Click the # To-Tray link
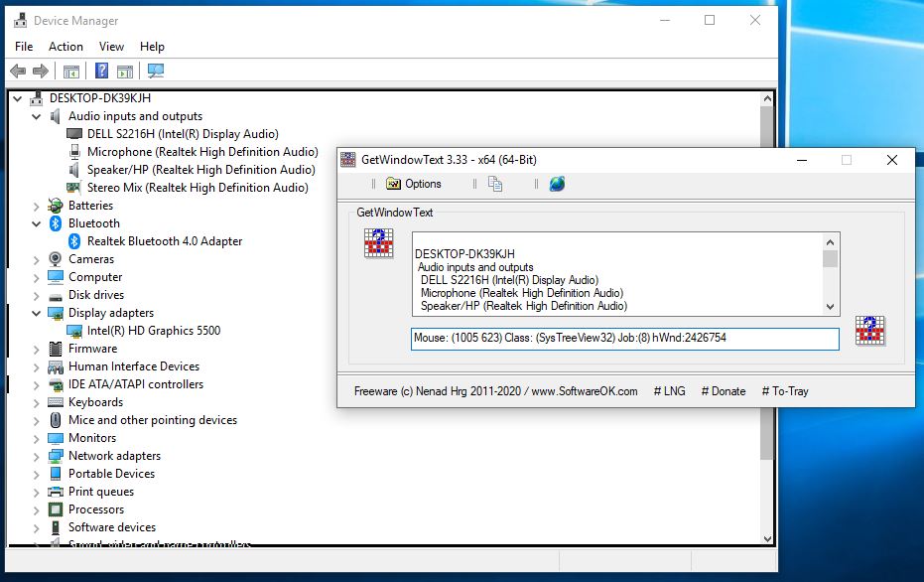Screen dimensions: 924x582 pos(784,391)
